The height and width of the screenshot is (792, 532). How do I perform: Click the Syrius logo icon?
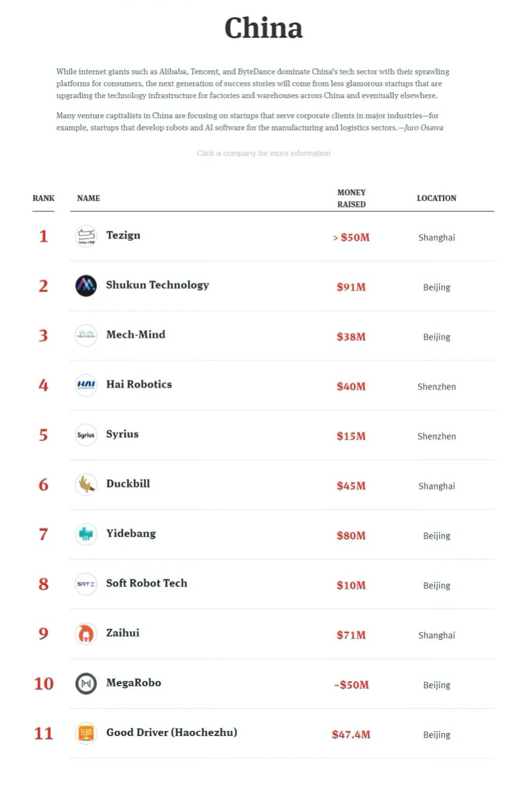pyautogui.click(x=86, y=435)
